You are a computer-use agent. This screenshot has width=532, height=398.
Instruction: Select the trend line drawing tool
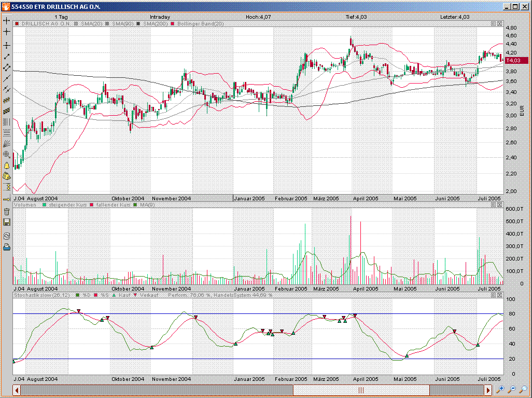click(7, 56)
